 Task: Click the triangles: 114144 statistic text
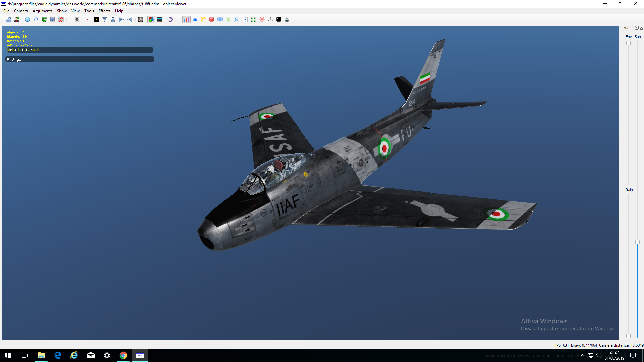pyautogui.click(x=21, y=37)
